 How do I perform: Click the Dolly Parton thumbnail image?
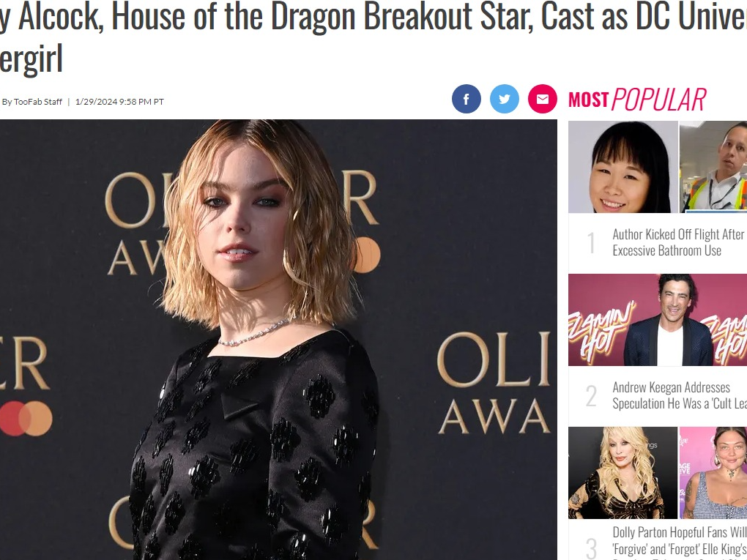[622, 473]
